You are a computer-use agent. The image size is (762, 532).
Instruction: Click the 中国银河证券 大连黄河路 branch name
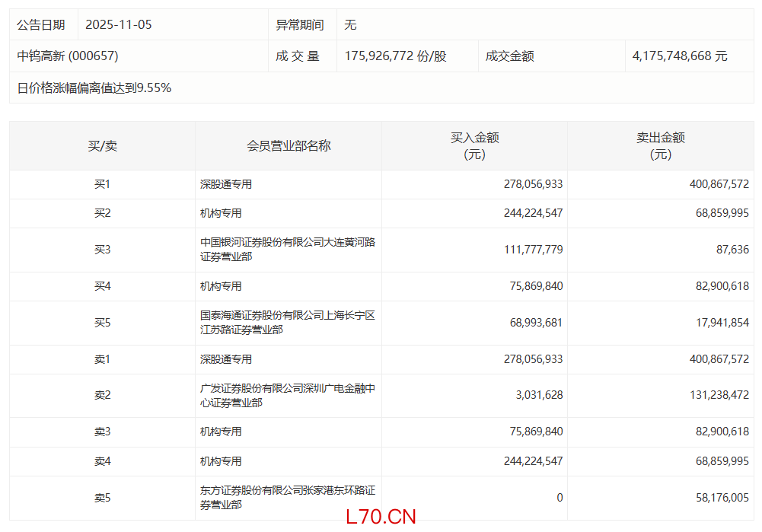288,250
